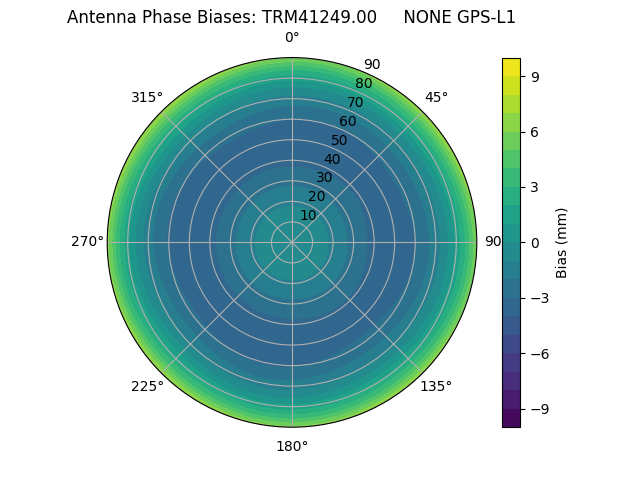640x480 pixels.
Task: Click the 'Bias (mm)' colorbar label
Action: click(562, 243)
